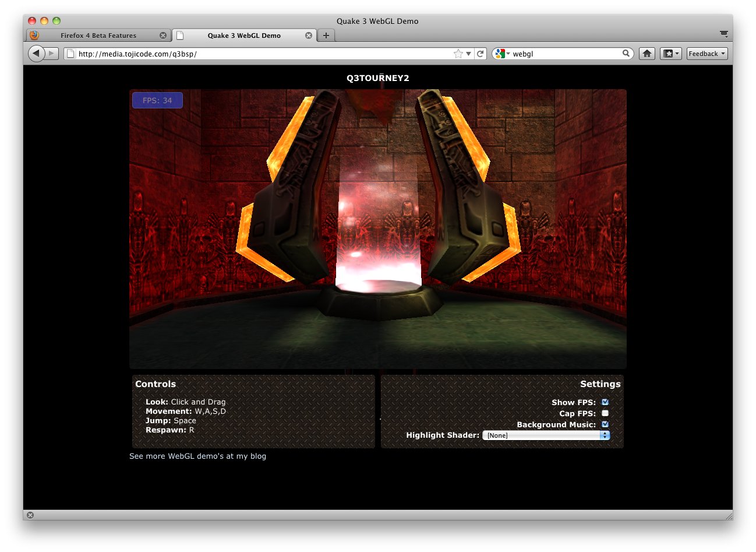Screen dimensions: 756x552
Task: Open the WebGL demos blog link
Action: point(198,456)
